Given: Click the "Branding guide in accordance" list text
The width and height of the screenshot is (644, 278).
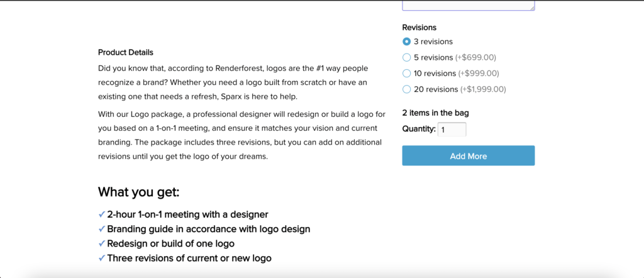Looking at the screenshot, I should point(208,229).
